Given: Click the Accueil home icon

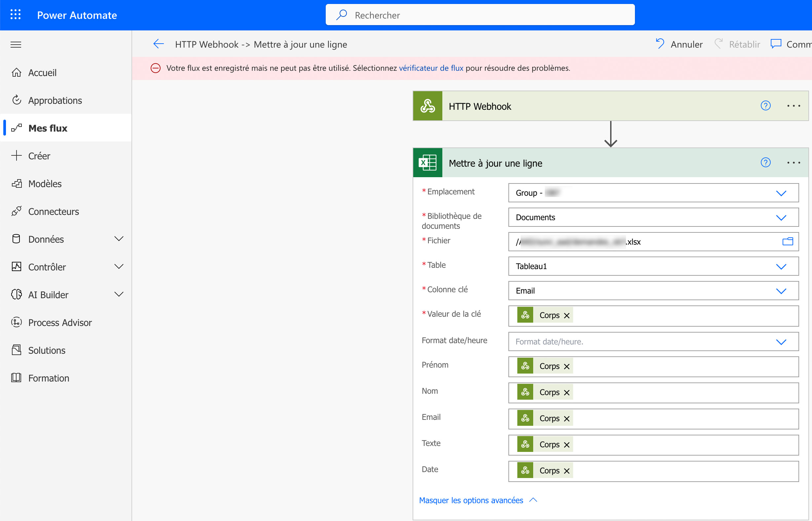Looking at the screenshot, I should tap(16, 72).
